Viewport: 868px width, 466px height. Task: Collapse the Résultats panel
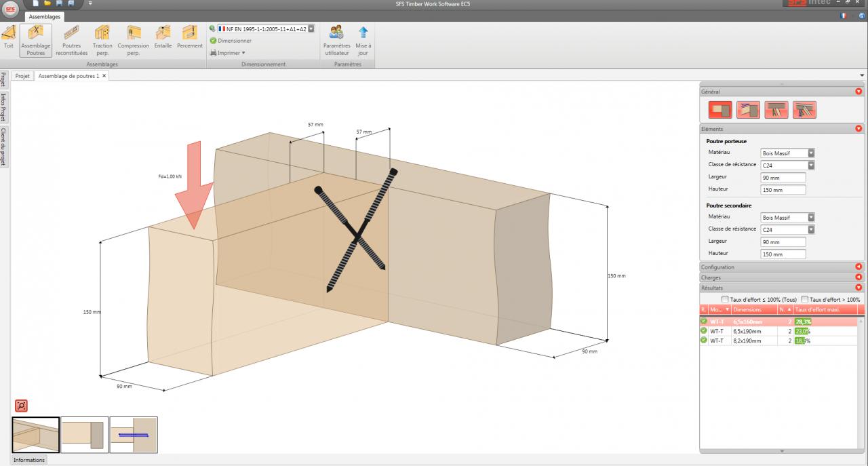(859, 288)
